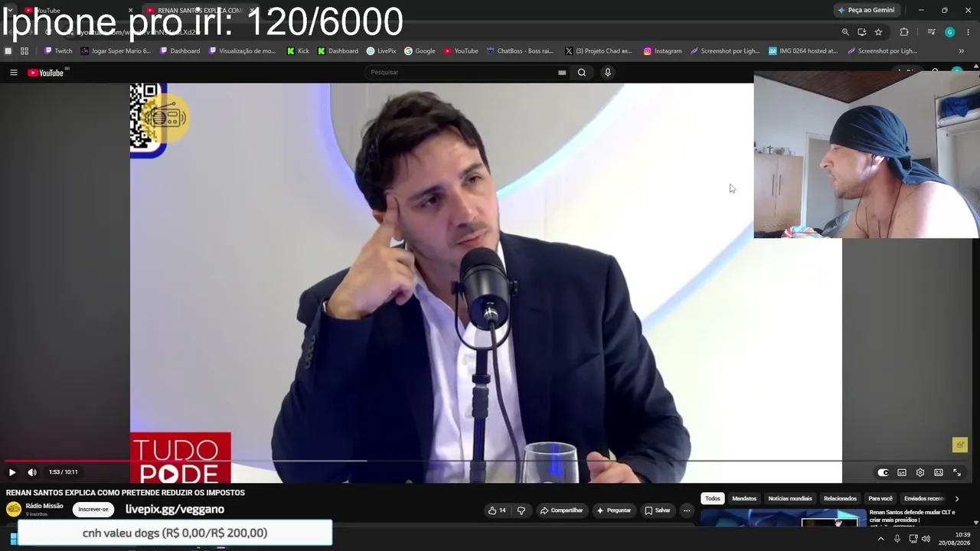Open the Instagram bookmark

coord(662,51)
